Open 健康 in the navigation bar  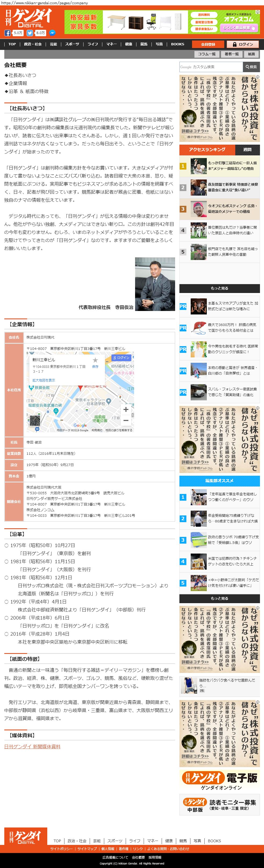click(x=128, y=44)
